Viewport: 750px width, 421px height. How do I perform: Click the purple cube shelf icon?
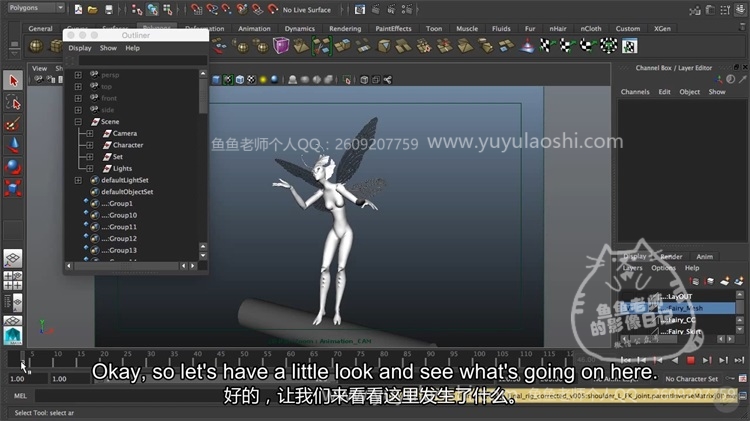pos(281,46)
